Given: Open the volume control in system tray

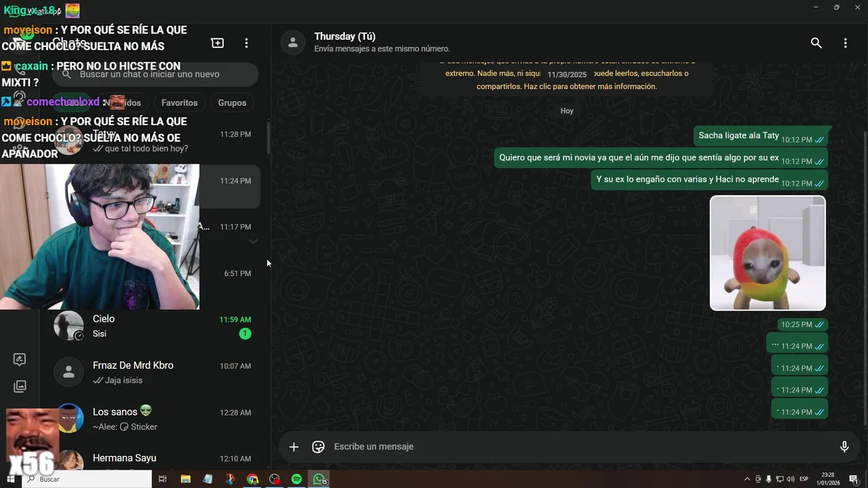Looking at the screenshot, I should 791,479.
